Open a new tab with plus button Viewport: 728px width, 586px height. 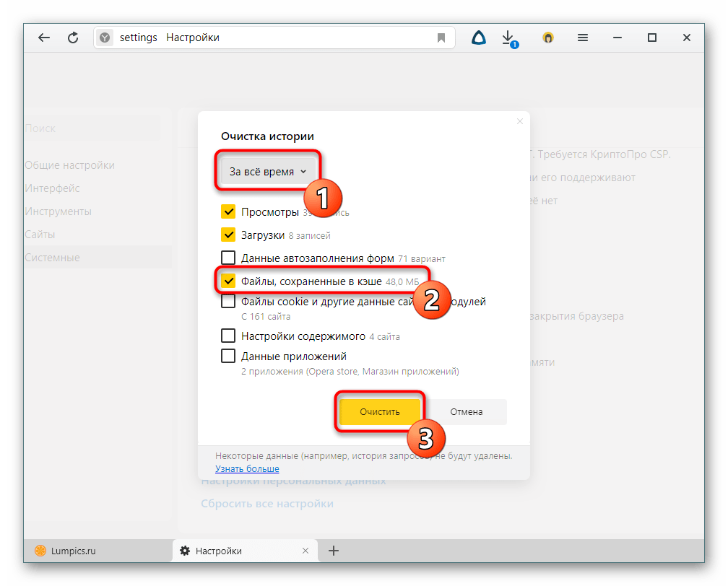pyautogui.click(x=334, y=551)
